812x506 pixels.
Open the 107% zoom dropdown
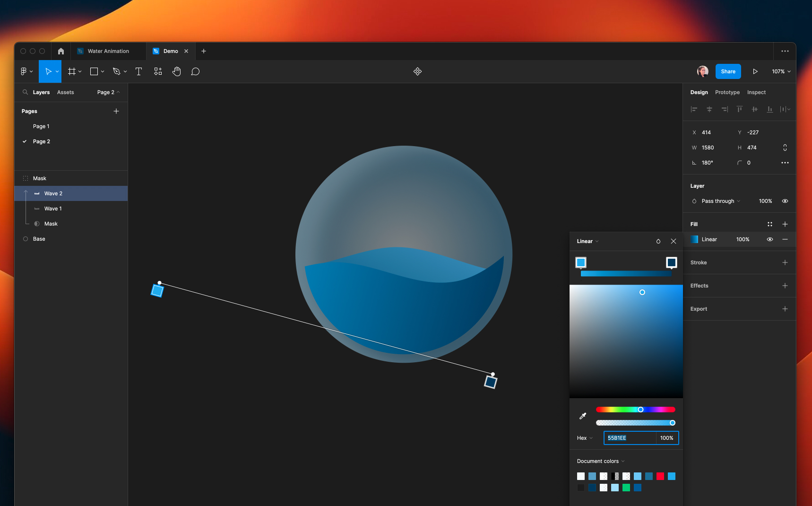click(x=781, y=71)
